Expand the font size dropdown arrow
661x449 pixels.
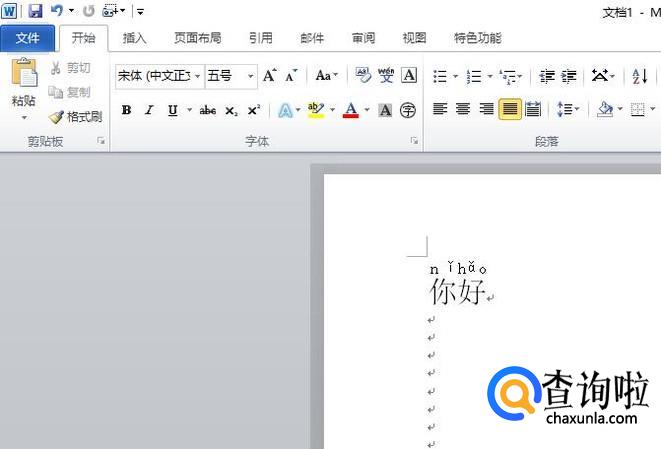tap(251, 76)
